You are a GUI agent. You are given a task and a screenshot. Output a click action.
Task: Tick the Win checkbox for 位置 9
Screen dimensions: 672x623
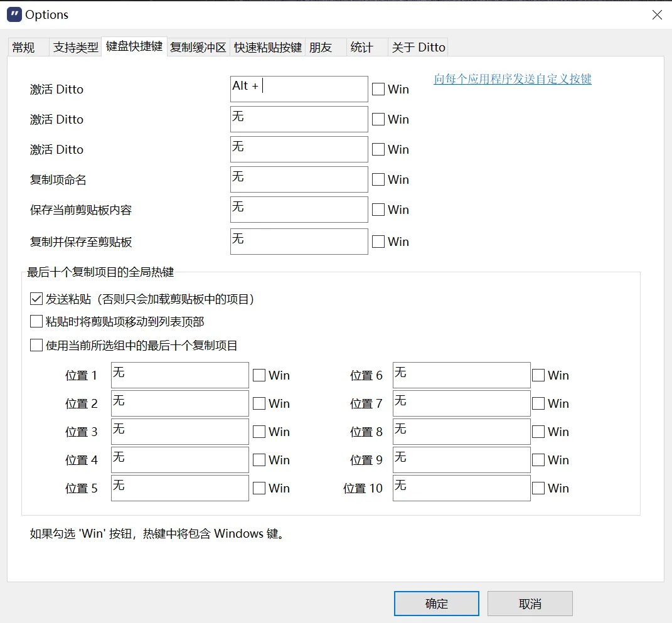[x=538, y=460]
